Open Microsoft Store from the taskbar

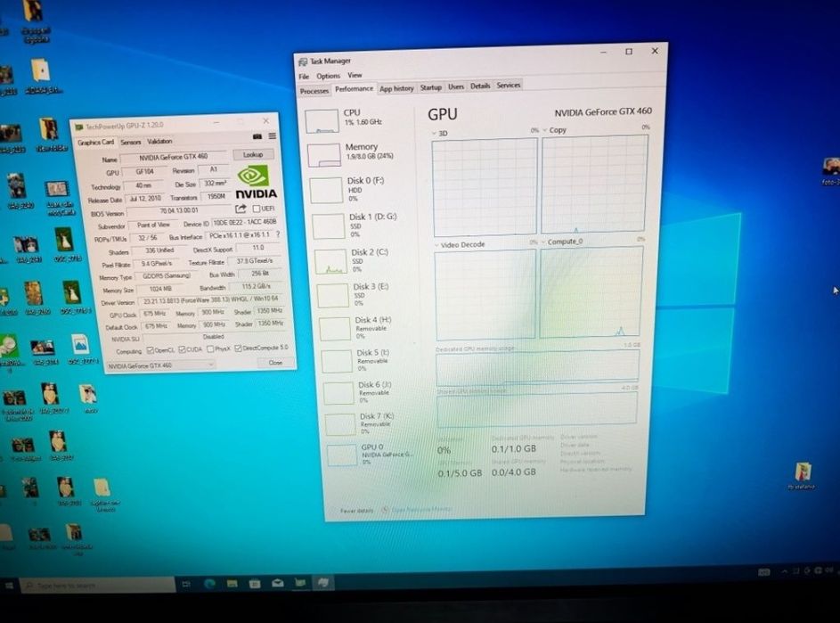(x=255, y=583)
